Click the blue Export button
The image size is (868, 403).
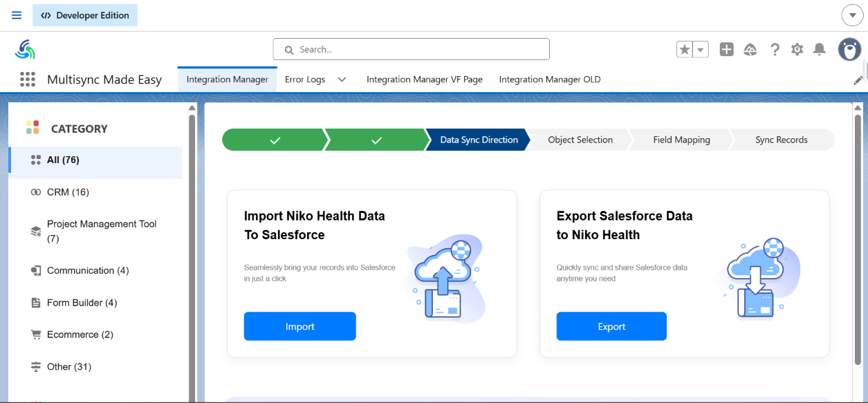point(611,326)
